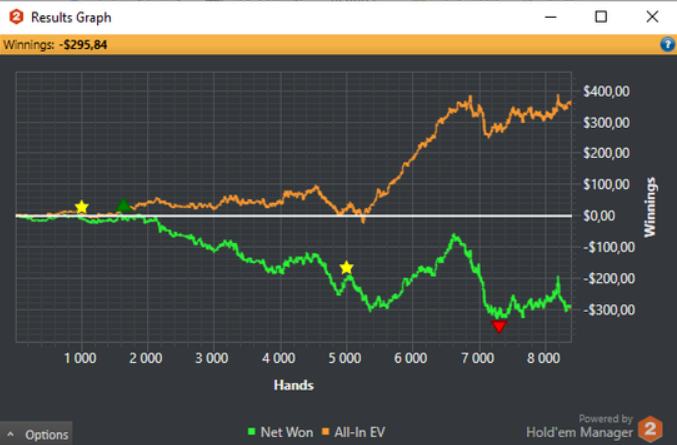Screen dimensions: 677x445
Task: Click the 4 000 hands axis label
Action: pos(278,358)
